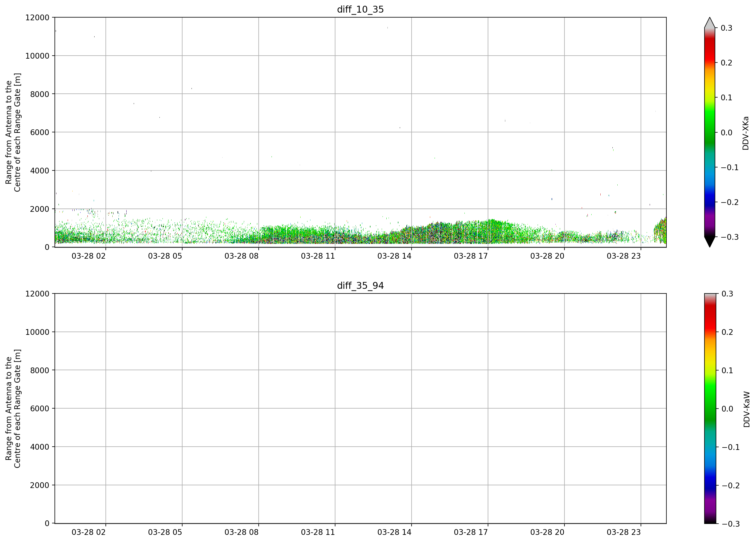Click the 0.1 tick on DDV-KaW colorbar
Viewport: 756px width, 542px height.
[x=727, y=370]
